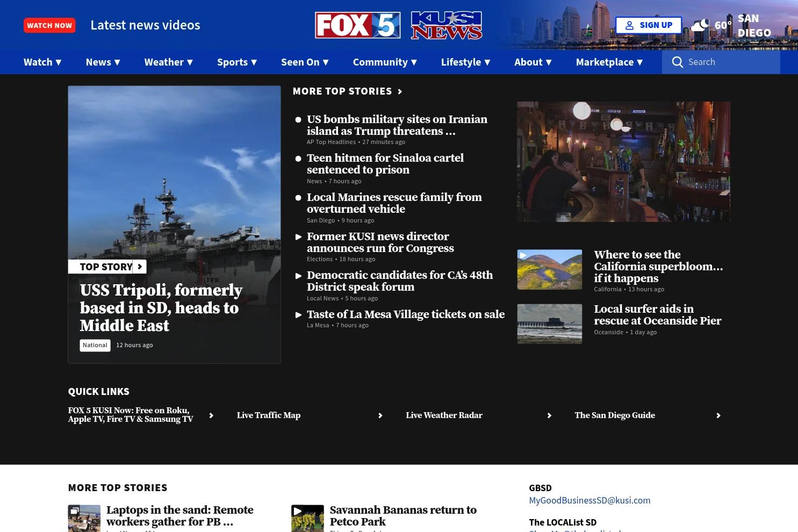This screenshot has width=798, height=532.
Task: Click the Sign Up button
Action: coord(649,25)
